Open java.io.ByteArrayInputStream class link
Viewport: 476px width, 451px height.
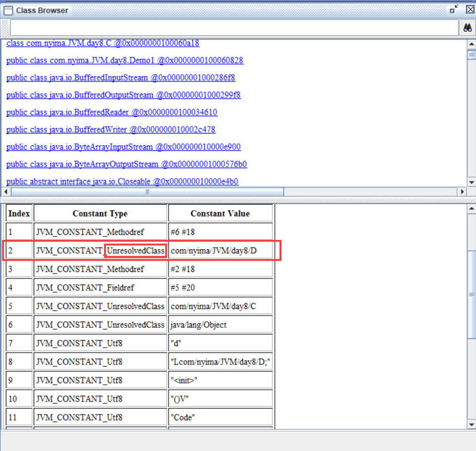point(124,147)
